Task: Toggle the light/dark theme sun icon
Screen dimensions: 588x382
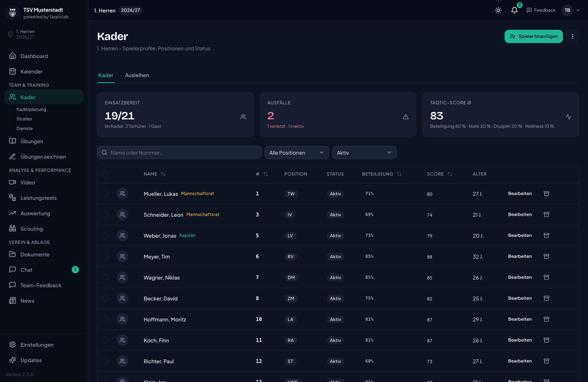Action: 498,10
